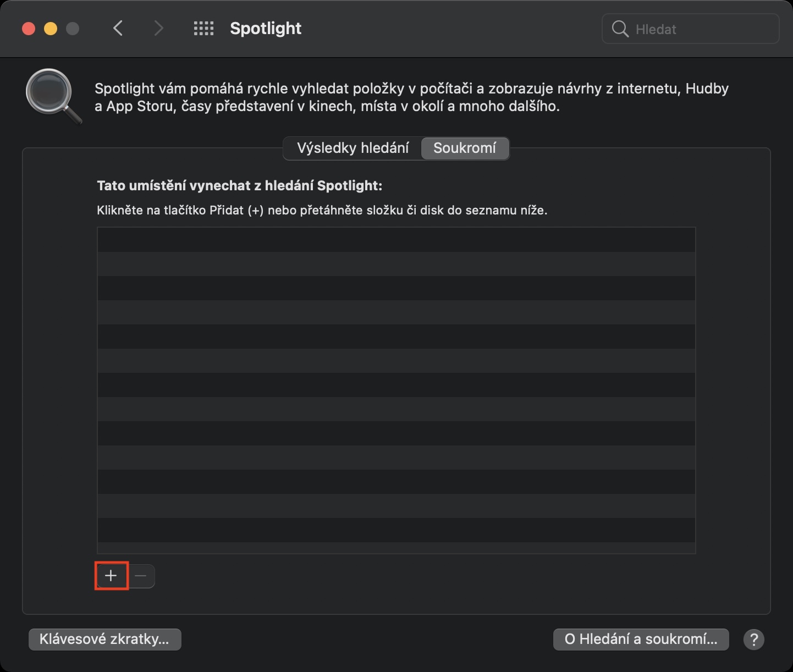Click the Spotlight magnifying glass icon

tap(53, 96)
